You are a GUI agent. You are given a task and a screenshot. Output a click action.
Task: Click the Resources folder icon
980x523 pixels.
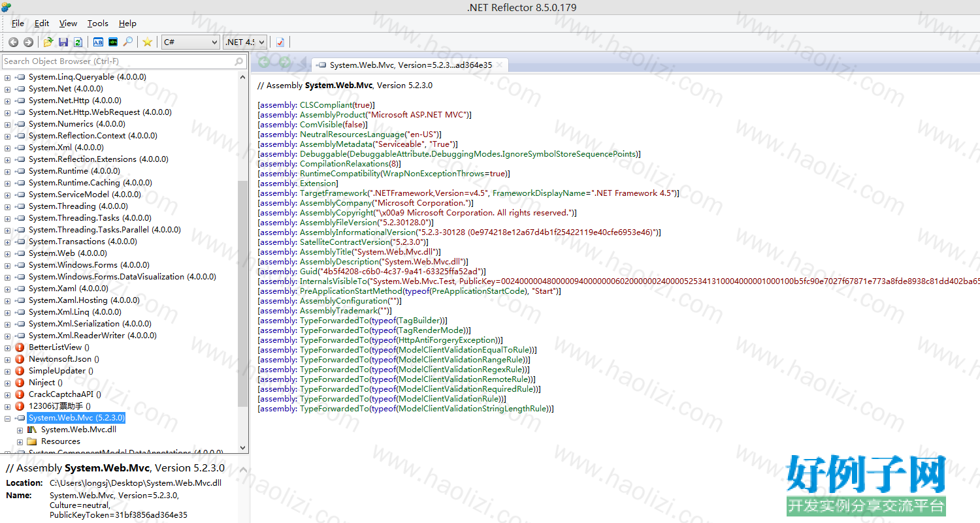[x=32, y=441]
